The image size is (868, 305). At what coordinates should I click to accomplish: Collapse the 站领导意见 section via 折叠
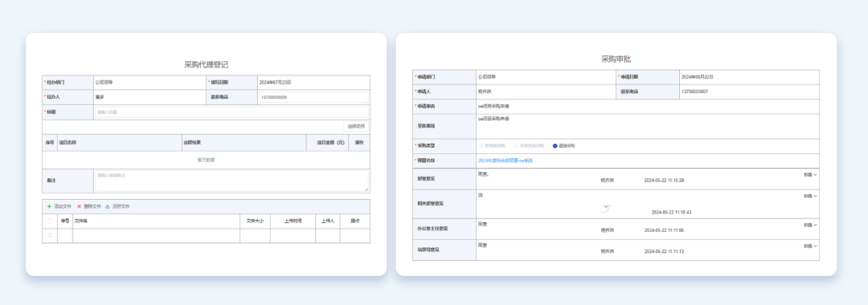[x=810, y=246]
